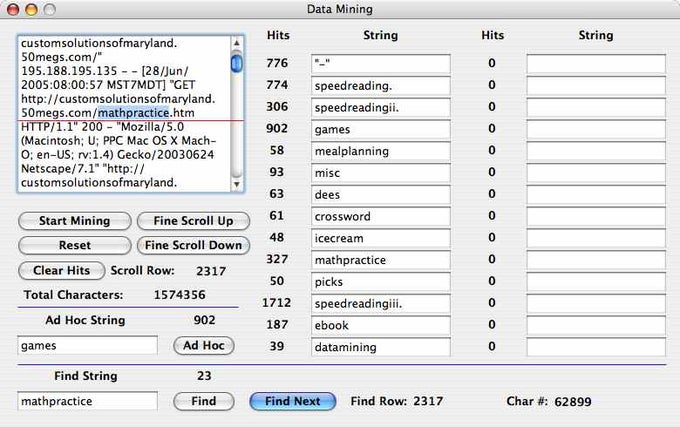This screenshot has height=427, width=680.
Task: Click the log text scrollbar up arrow
Action: coord(237,43)
